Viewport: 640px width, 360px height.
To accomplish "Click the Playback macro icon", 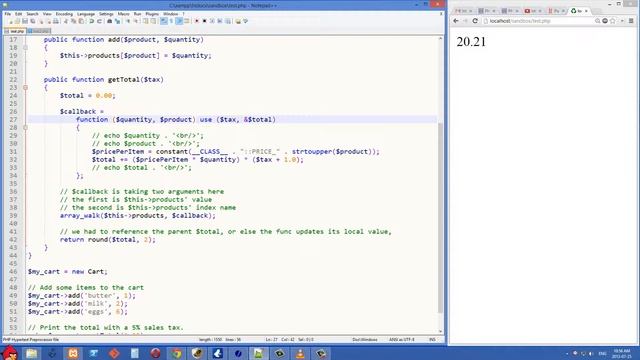I will 212,21.
